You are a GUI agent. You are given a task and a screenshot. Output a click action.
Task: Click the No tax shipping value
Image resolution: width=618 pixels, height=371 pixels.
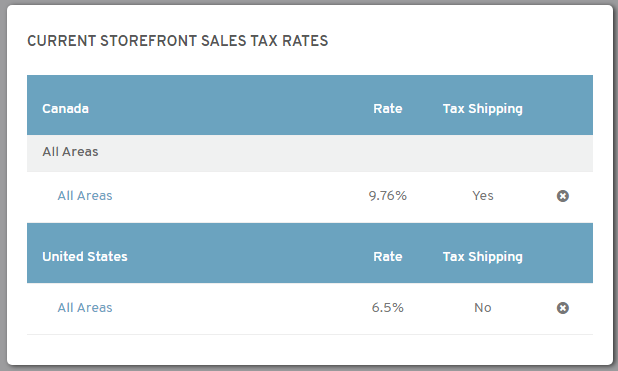click(483, 308)
